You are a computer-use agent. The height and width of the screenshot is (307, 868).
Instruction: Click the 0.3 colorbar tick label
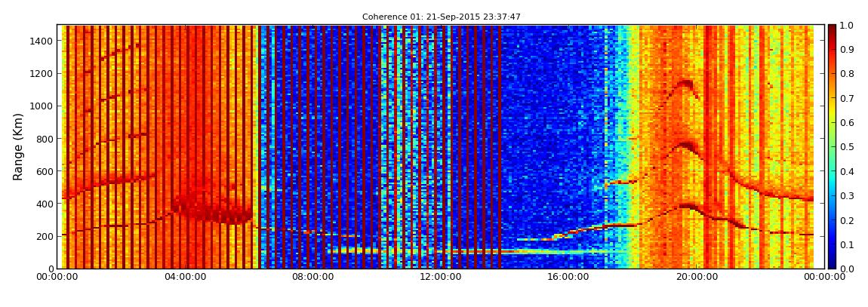tap(848, 196)
